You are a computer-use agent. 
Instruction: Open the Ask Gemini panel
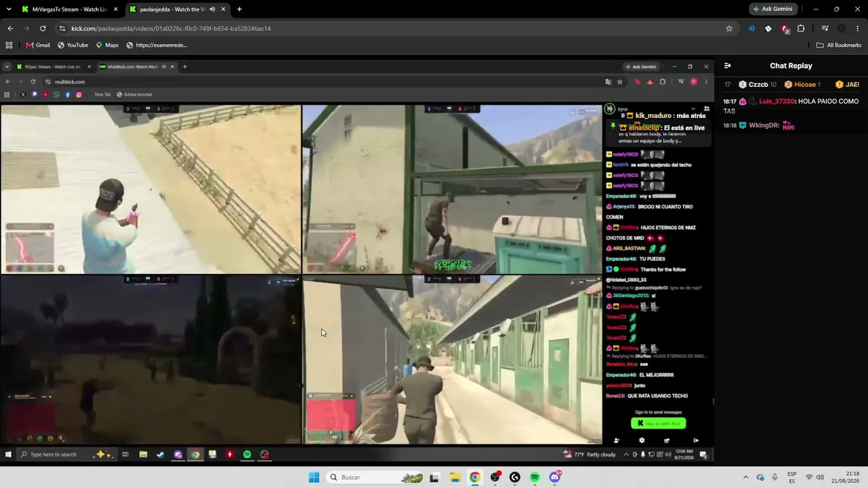tap(772, 9)
